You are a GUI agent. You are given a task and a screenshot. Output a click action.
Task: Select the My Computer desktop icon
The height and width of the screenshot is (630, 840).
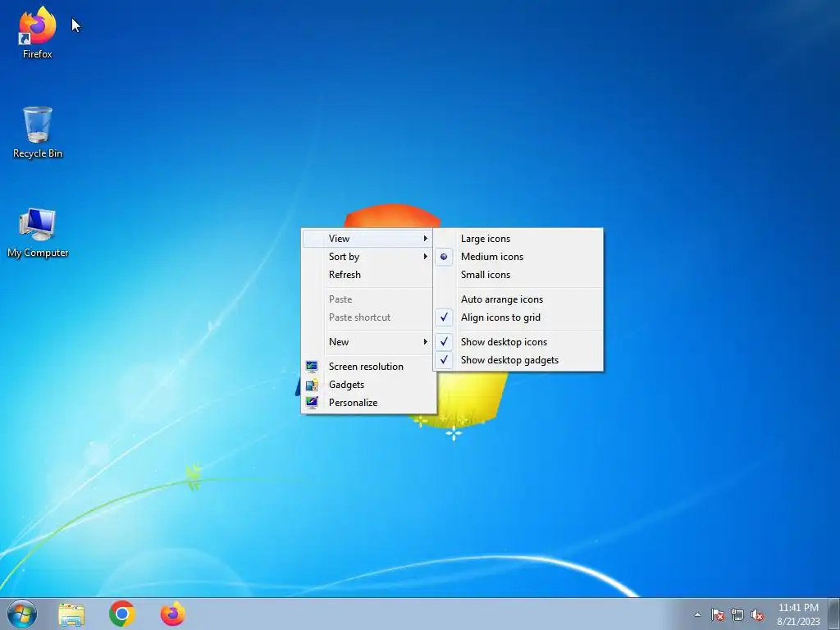pos(38,232)
